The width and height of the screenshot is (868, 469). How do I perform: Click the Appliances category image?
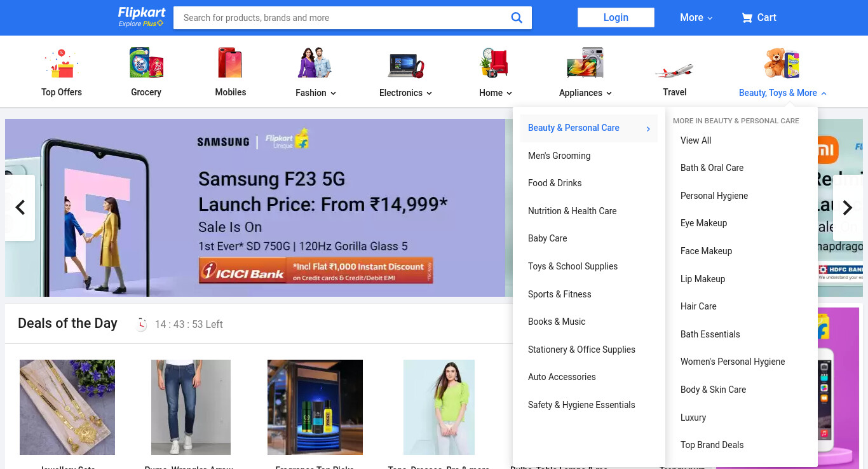(x=585, y=63)
